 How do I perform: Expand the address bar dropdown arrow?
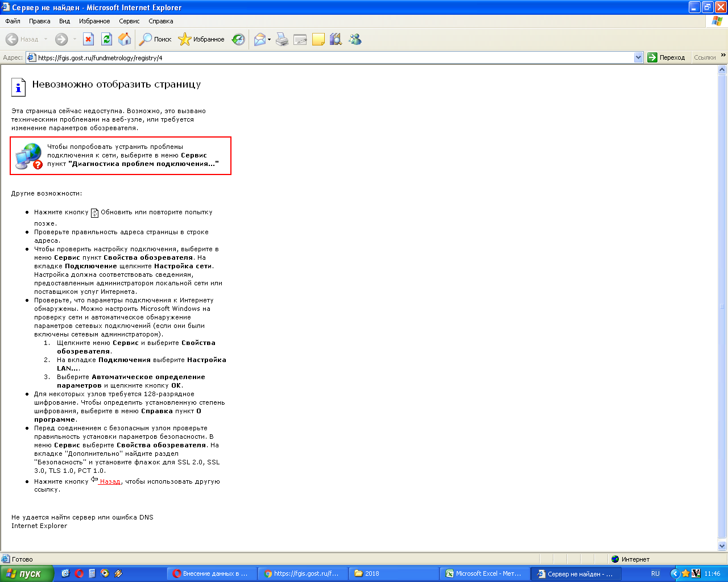(638, 57)
